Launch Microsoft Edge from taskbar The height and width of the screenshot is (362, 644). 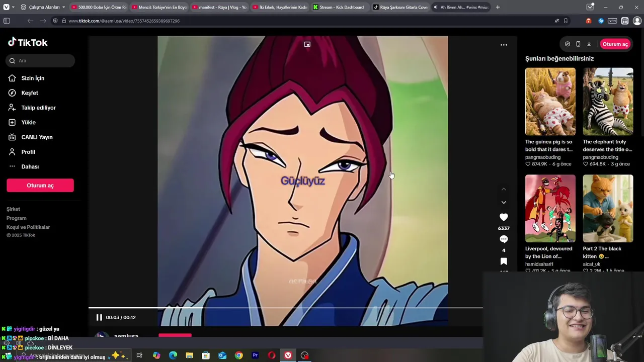click(173, 355)
